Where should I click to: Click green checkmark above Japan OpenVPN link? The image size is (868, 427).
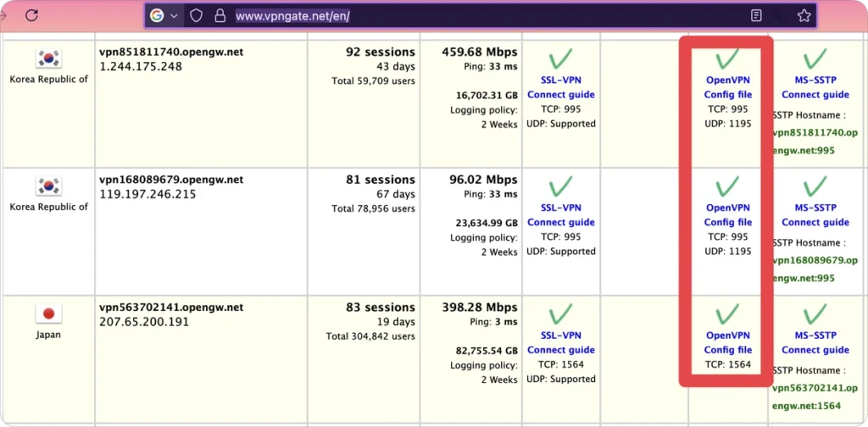tap(727, 313)
